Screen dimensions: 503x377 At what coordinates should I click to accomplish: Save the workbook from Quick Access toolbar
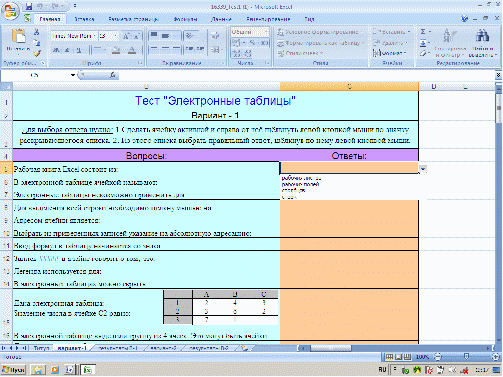pos(29,6)
